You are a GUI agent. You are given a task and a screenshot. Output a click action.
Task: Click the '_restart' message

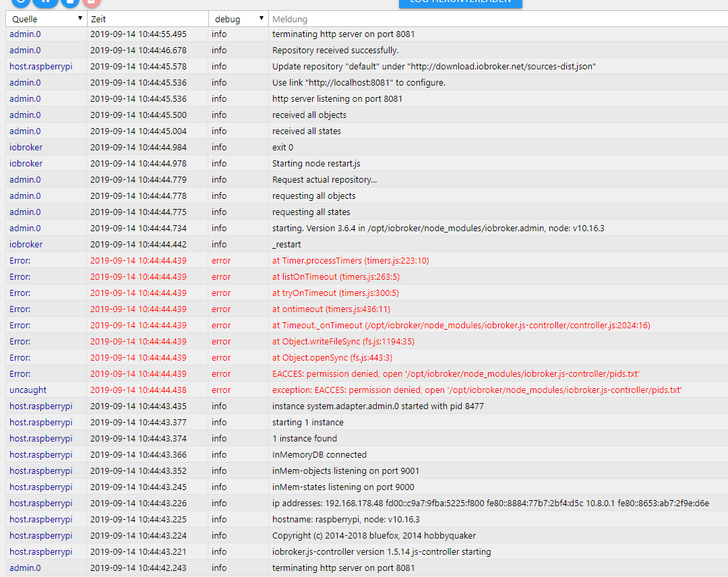point(286,244)
